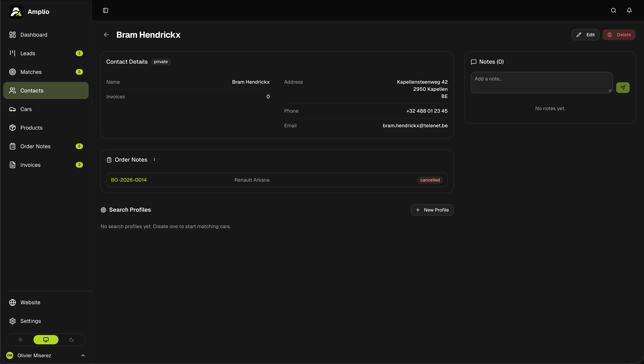Send the note with paper plane icon
Viewport: 644px width, 364px height.
623,87
